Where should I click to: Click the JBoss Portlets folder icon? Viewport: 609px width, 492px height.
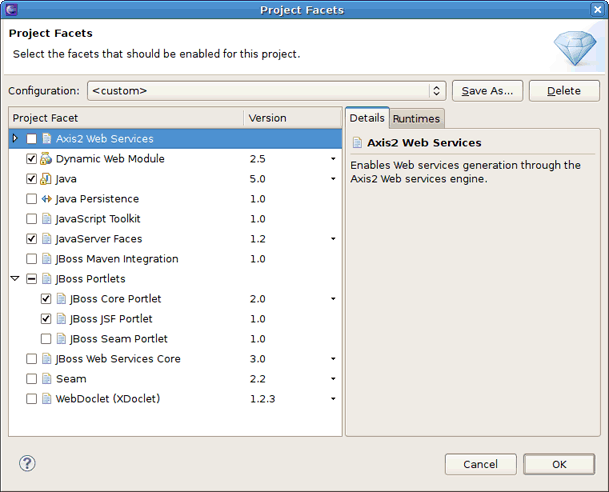pyautogui.click(x=46, y=279)
